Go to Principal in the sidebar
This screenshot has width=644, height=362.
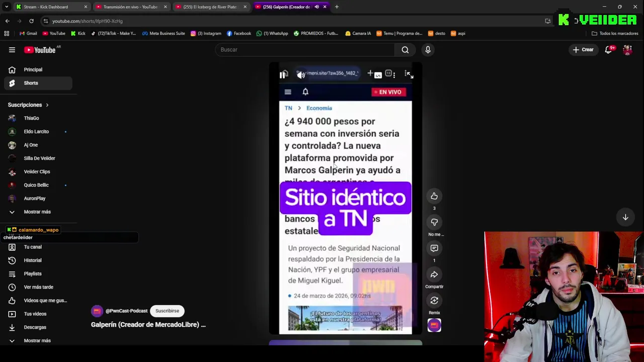38,69
